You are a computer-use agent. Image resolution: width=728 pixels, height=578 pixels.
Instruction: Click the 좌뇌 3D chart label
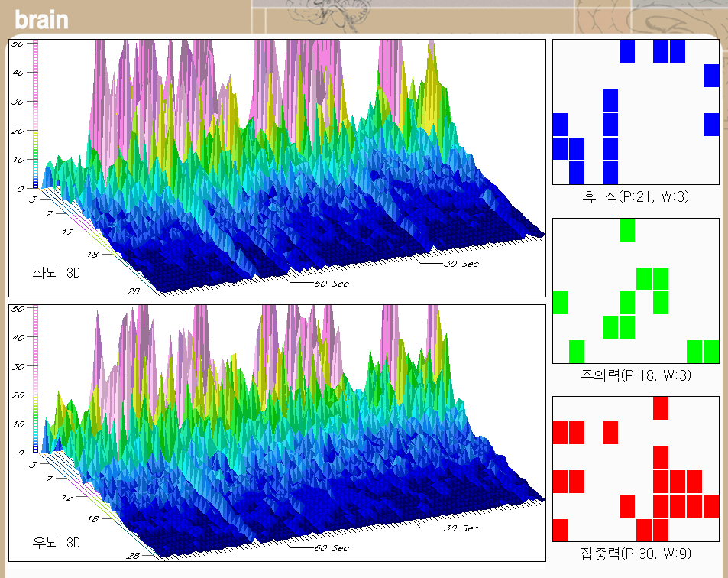coord(56,272)
